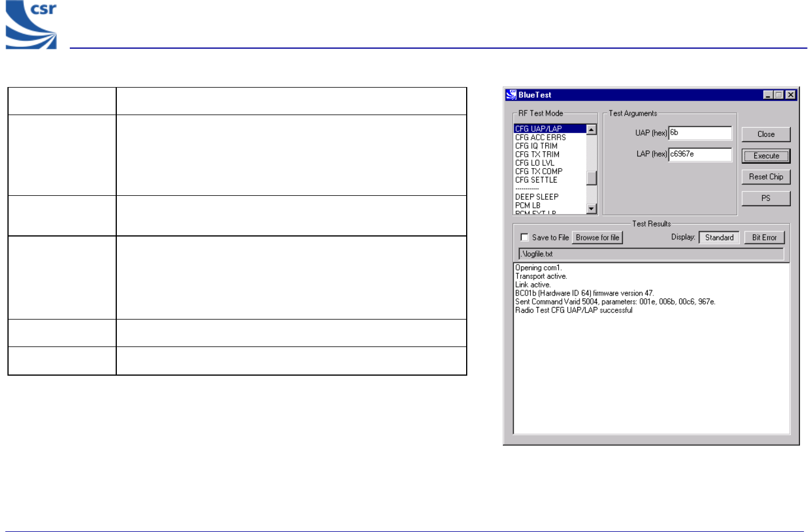Screen dimensions: 808x532
Task: Click the 'Link active.' result line
Action: [533, 285]
